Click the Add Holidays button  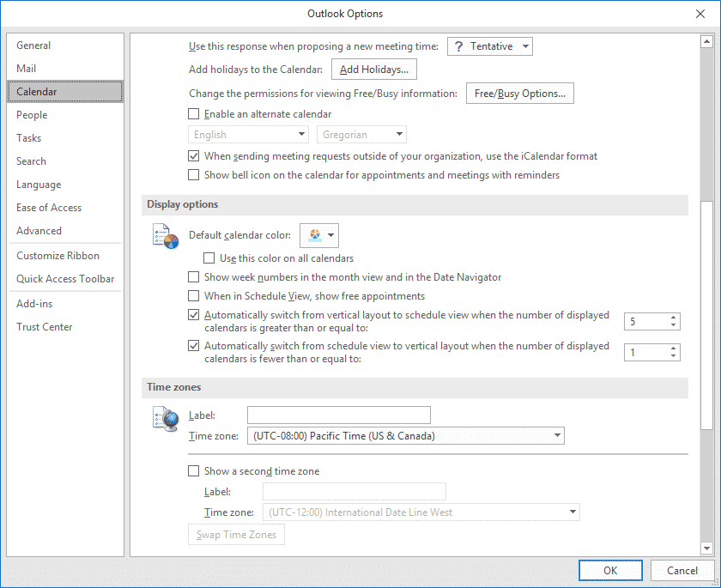tap(374, 70)
